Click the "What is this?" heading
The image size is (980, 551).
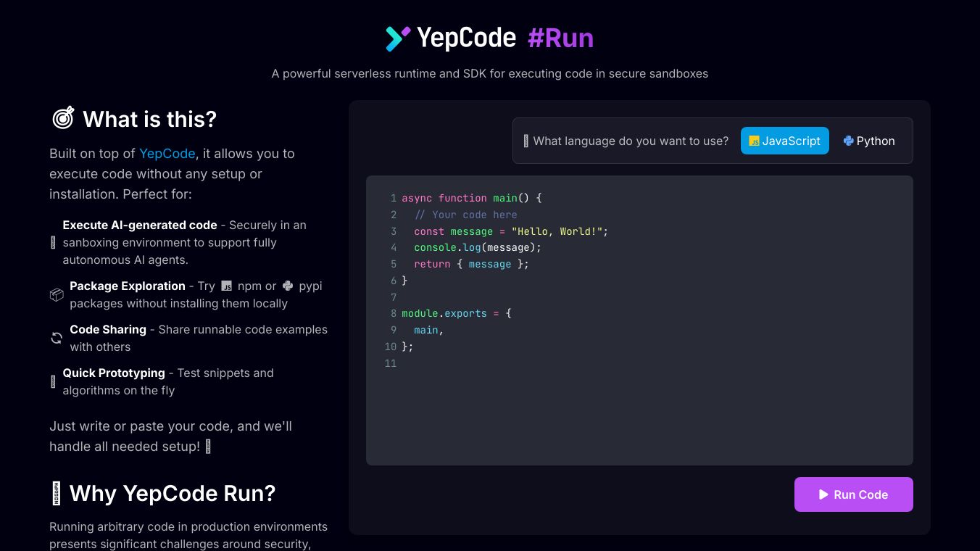149,119
